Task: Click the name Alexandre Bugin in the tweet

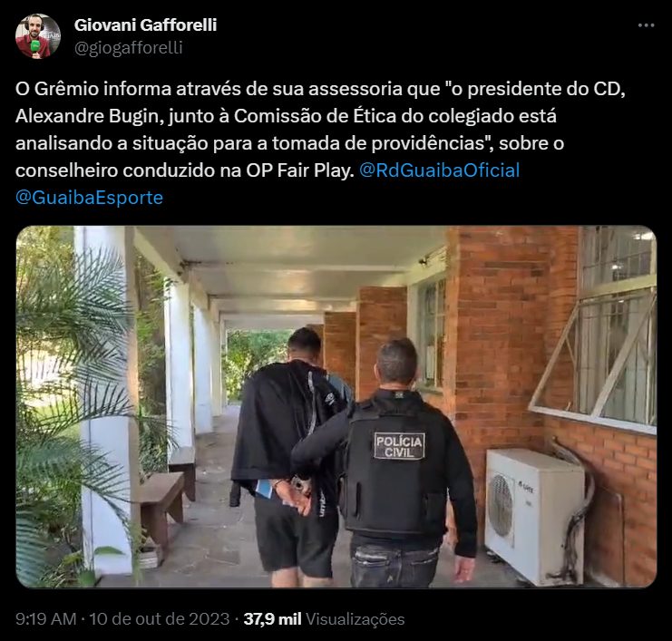Action: coord(87,116)
